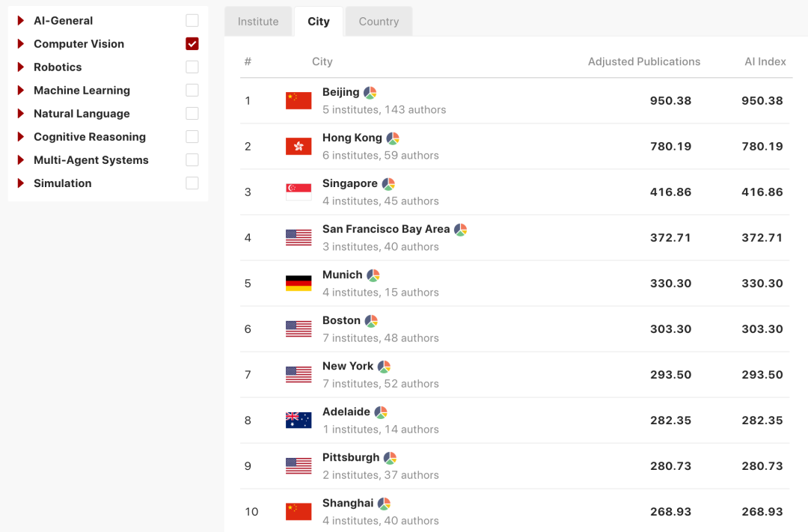
Task: Click the Adelaide pie chart icon
Action: pyautogui.click(x=381, y=412)
